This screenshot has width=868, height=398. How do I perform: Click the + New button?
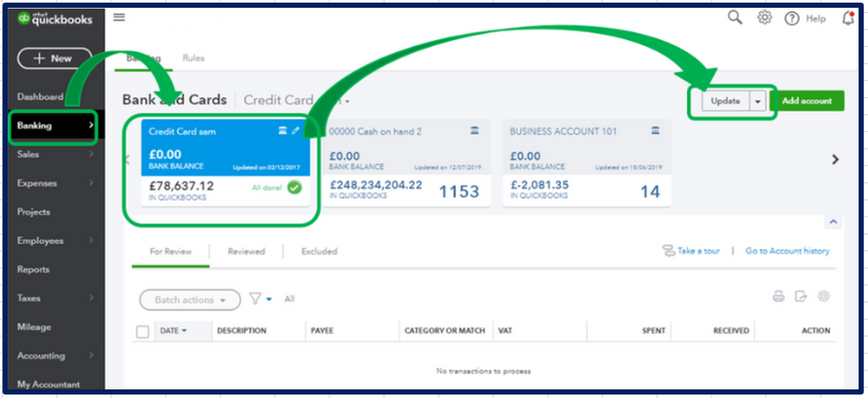click(x=55, y=58)
